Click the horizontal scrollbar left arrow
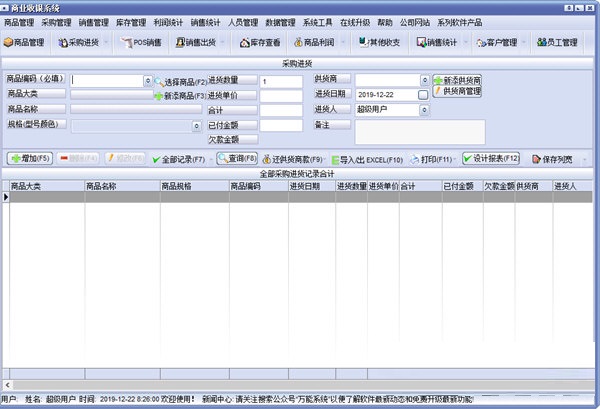This screenshot has width=600, height=409. coord(7,385)
